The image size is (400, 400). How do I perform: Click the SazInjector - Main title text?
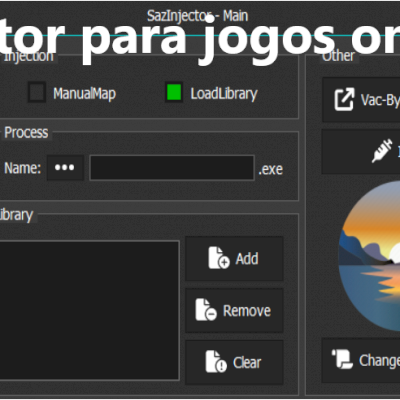click(197, 16)
